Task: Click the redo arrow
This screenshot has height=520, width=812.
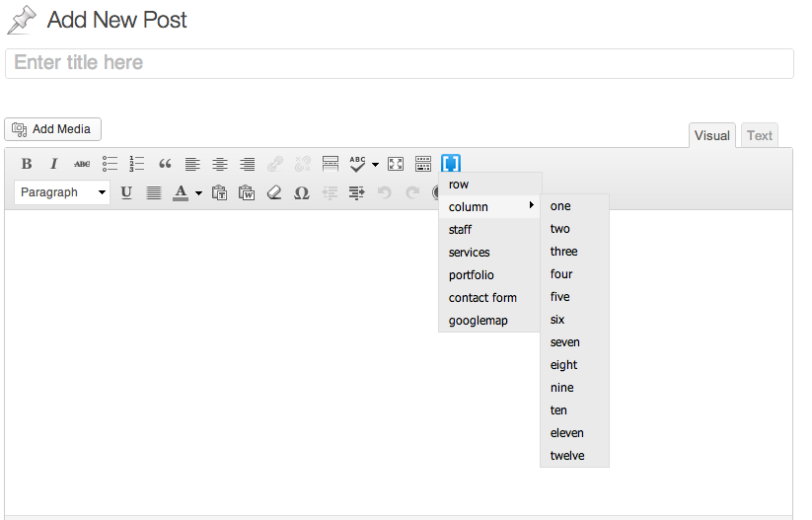Action: point(412,192)
